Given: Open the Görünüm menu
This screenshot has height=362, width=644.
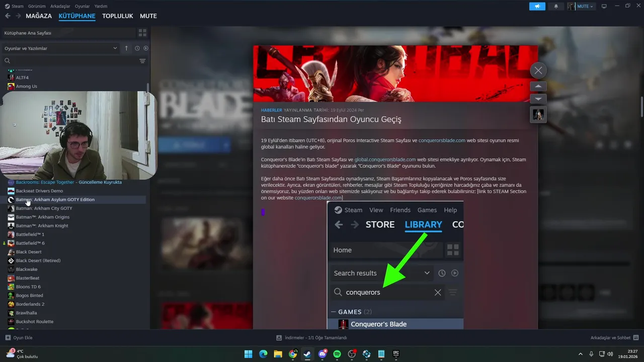Looking at the screenshot, I should coord(37,6).
